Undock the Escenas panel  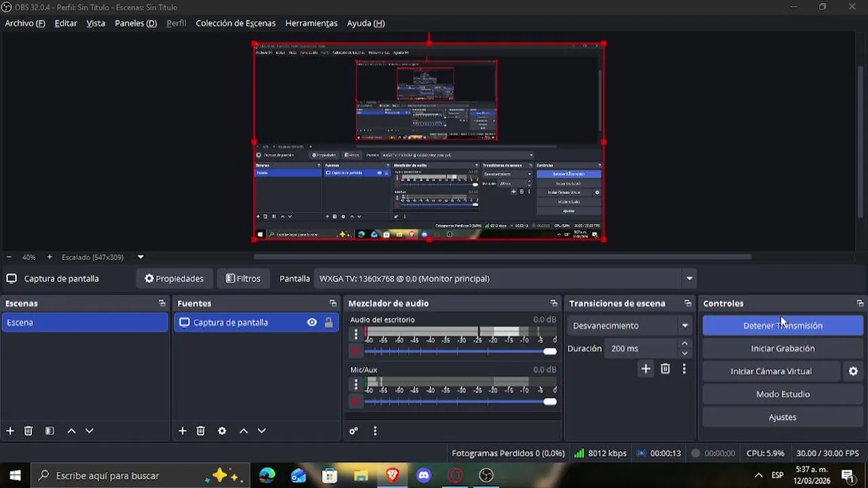tap(161, 304)
